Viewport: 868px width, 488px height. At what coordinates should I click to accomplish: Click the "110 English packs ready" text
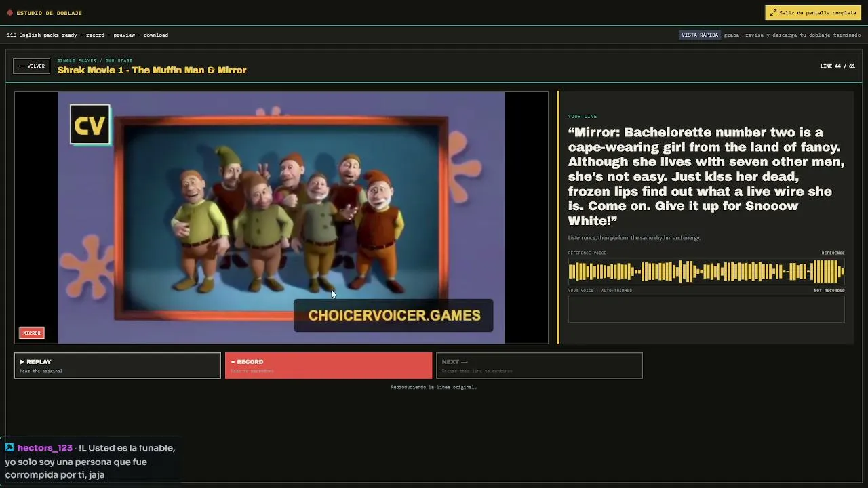click(42, 35)
